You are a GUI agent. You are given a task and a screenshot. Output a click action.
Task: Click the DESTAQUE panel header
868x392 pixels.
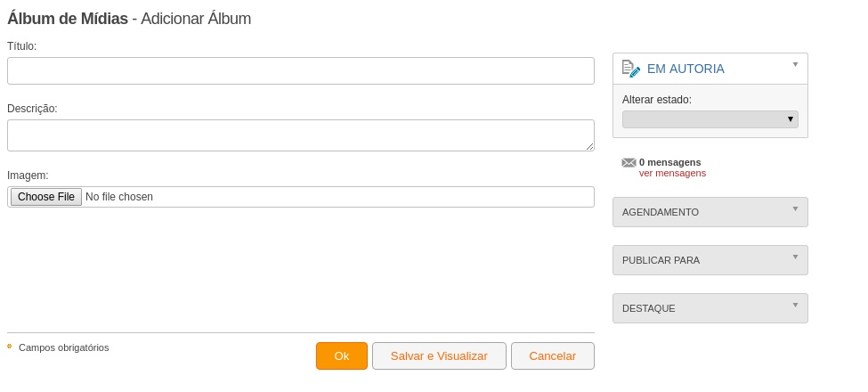(x=710, y=308)
